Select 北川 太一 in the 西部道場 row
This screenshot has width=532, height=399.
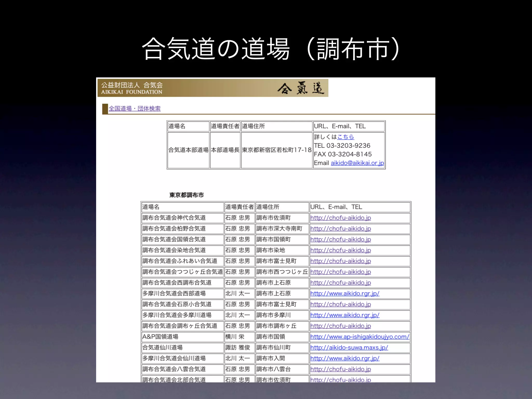pyautogui.click(x=238, y=294)
